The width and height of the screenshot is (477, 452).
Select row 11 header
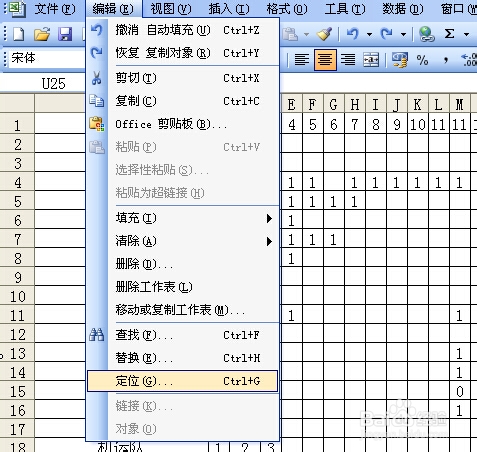click(x=17, y=315)
